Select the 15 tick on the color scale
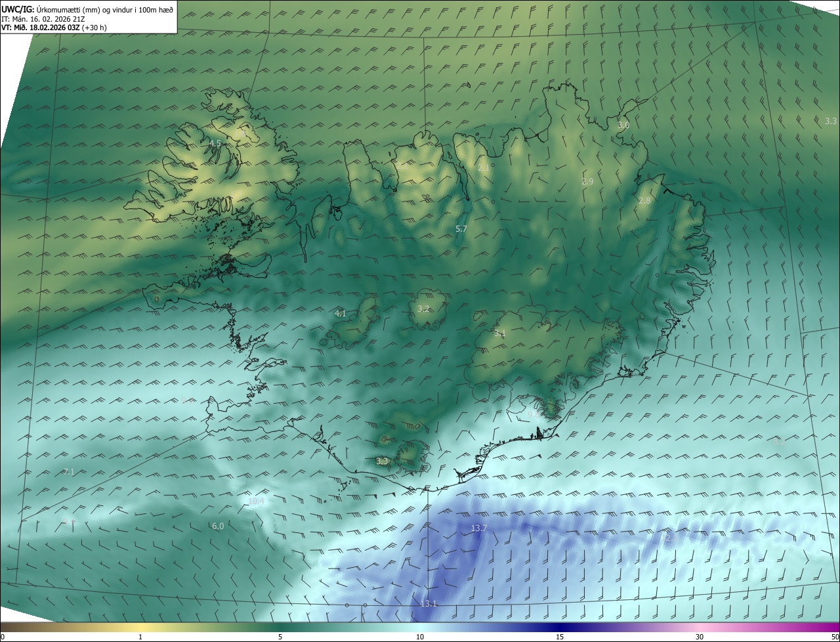The width and height of the screenshot is (840, 642). (x=560, y=637)
